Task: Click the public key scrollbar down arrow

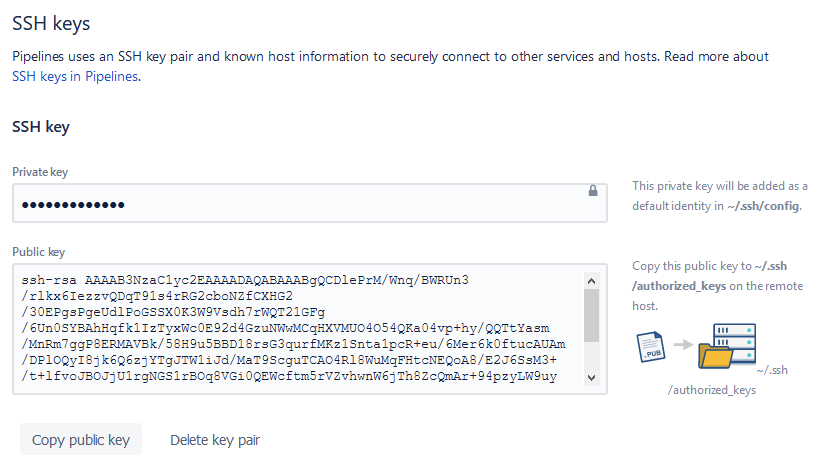Action: point(591,378)
